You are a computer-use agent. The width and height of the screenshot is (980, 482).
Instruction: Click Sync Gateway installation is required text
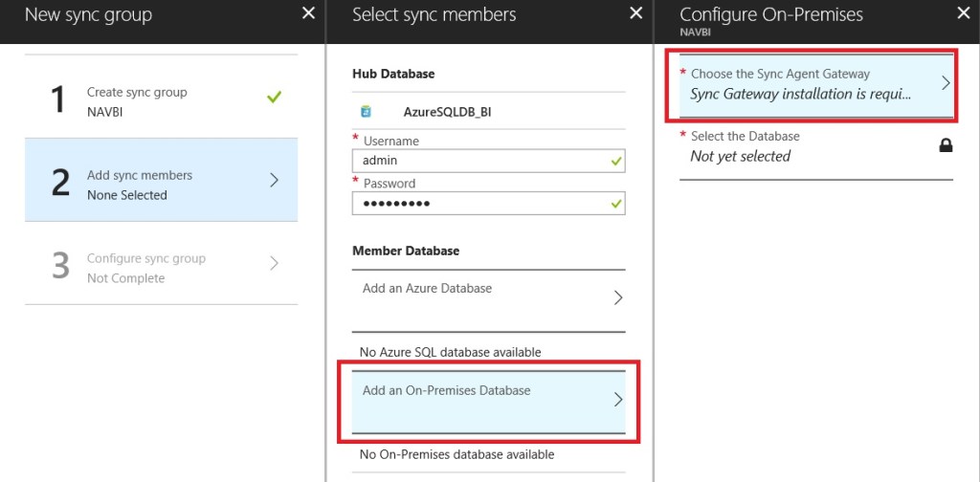click(x=801, y=95)
